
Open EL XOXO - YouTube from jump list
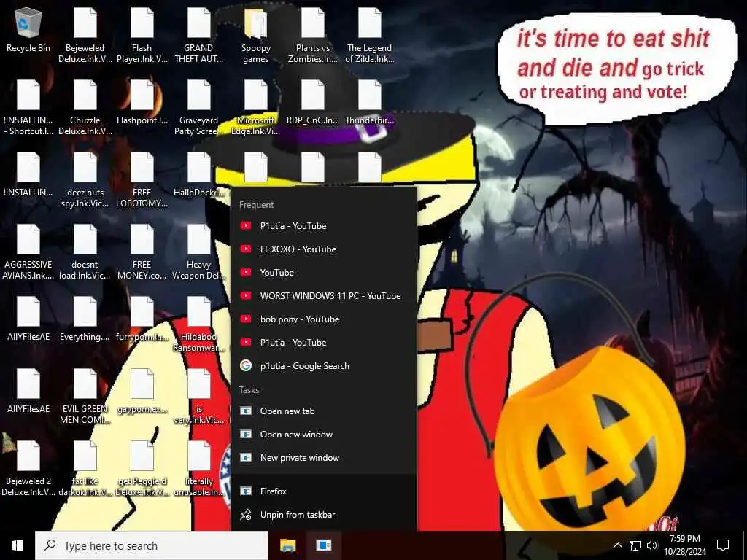click(x=323, y=249)
